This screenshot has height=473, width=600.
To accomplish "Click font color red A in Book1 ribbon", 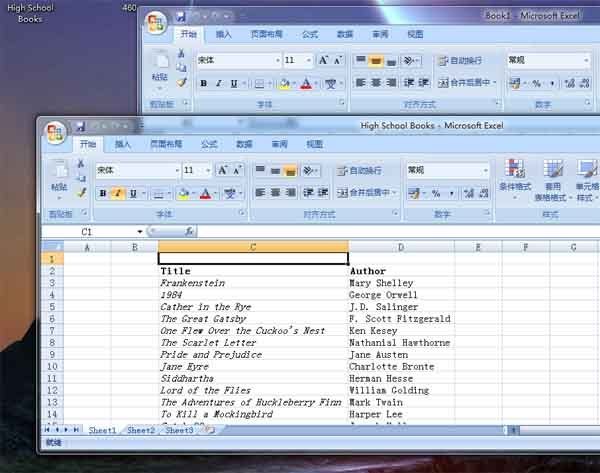I will (306, 83).
